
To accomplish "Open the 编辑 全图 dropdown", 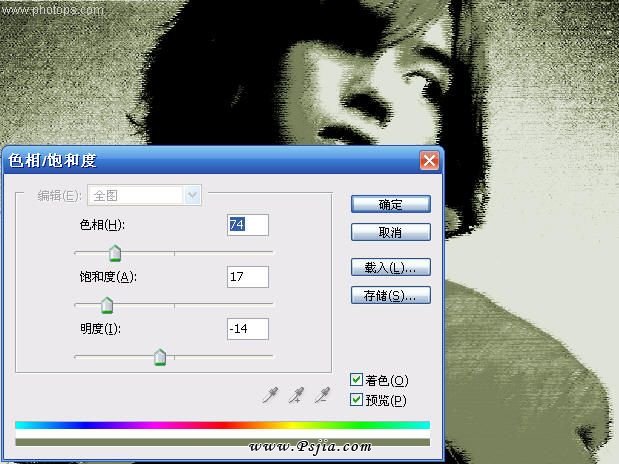I will [144, 195].
